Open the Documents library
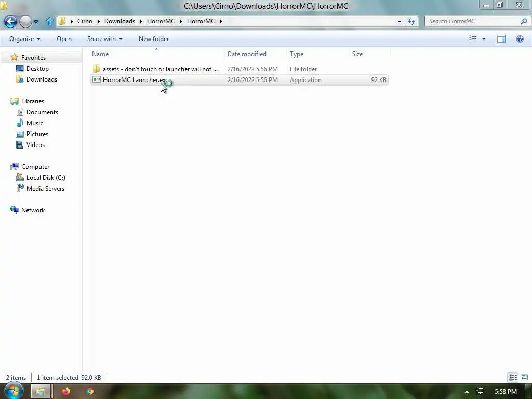The height and width of the screenshot is (399, 532). point(42,112)
